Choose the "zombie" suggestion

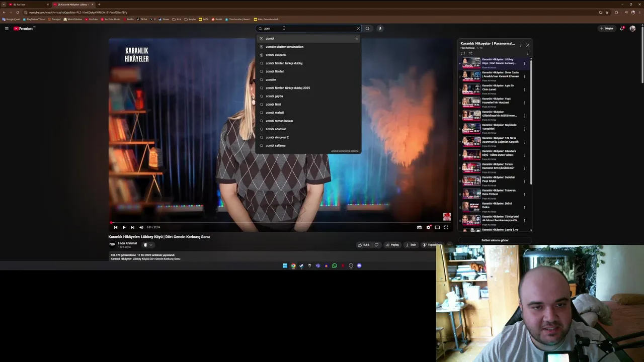point(308,79)
